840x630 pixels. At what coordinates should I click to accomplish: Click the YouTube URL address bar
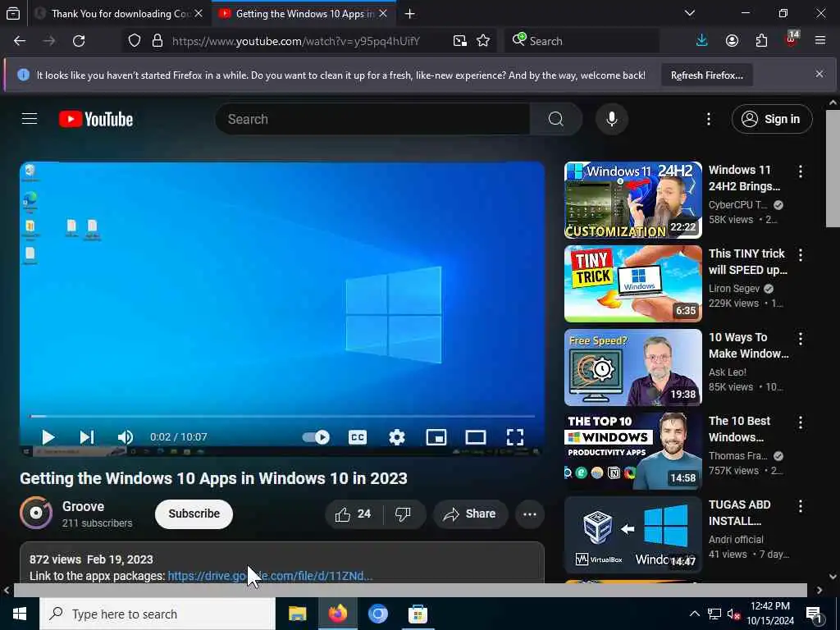tap(296, 41)
